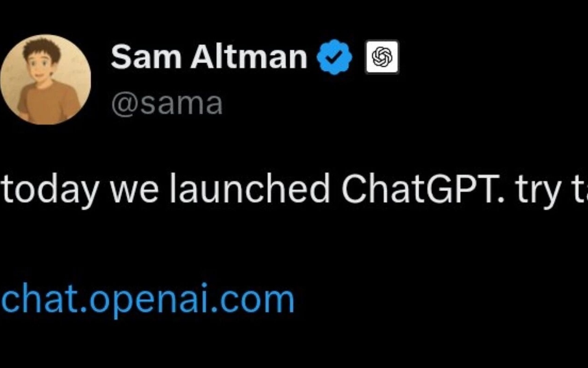Click the word "today" in the tweet

(x=51, y=190)
